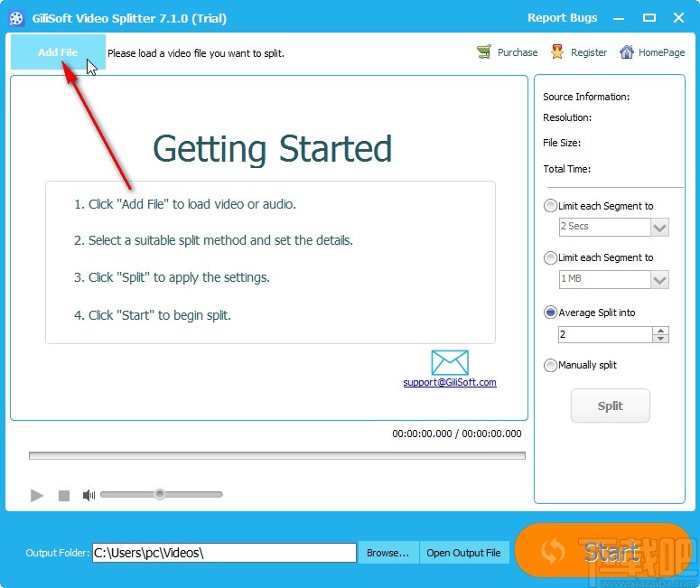Screen dimensions: 700x588
Task: Click the Purchase shopping cart icon
Action: click(484, 52)
